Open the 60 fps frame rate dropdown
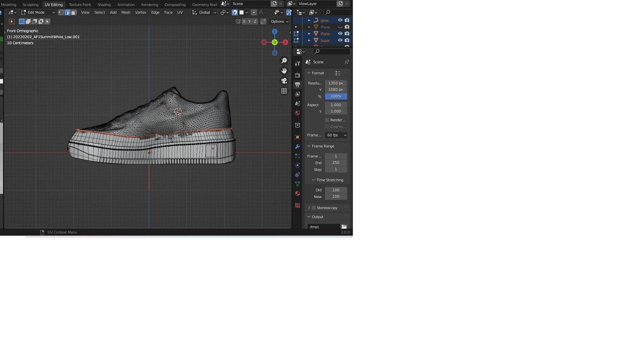This screenshot has width=644, height=362. tap(336, 135)
